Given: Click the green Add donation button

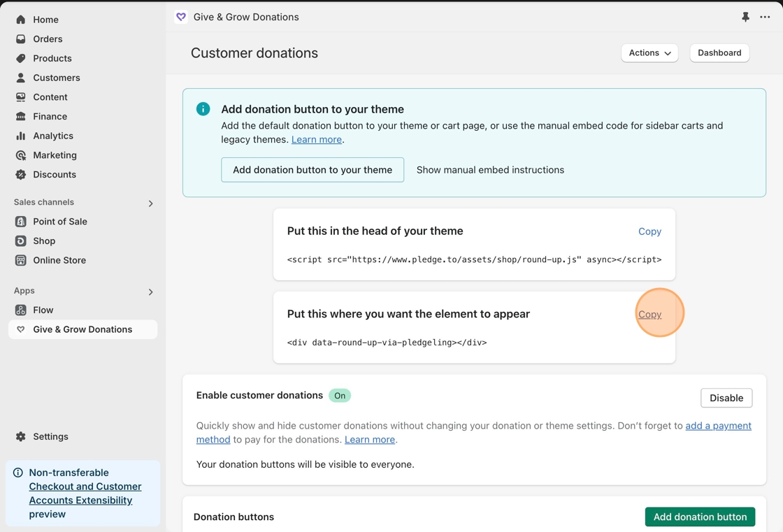Looking at the screenshot, I should (700, 517).
